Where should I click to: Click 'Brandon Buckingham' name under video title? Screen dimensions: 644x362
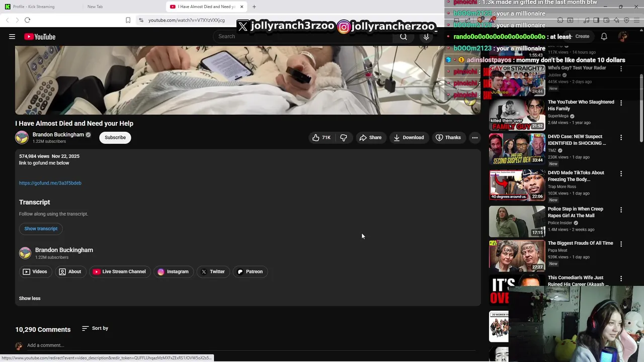[x=58, y=135]
